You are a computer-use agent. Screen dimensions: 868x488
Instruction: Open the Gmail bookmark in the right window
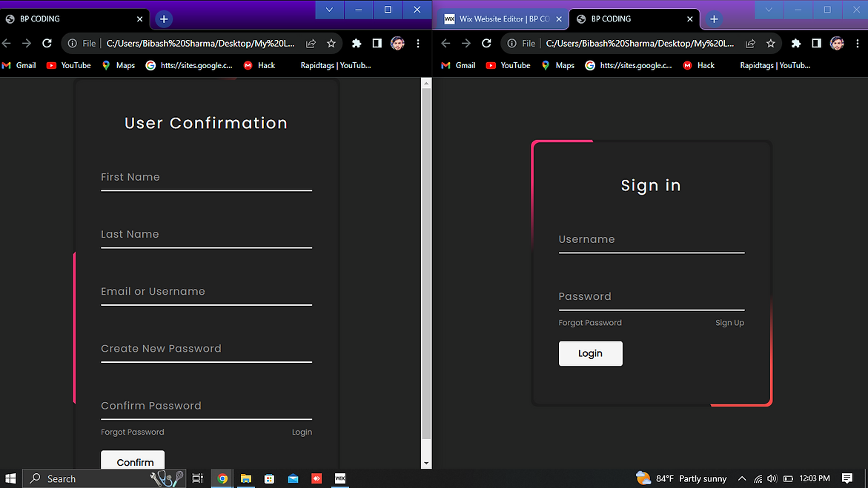coord(458,65)
